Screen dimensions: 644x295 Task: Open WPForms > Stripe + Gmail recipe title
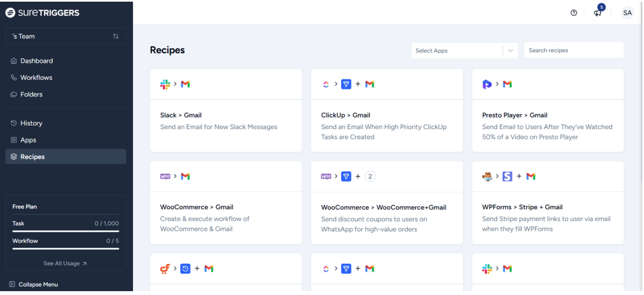(x=522, y=207)
